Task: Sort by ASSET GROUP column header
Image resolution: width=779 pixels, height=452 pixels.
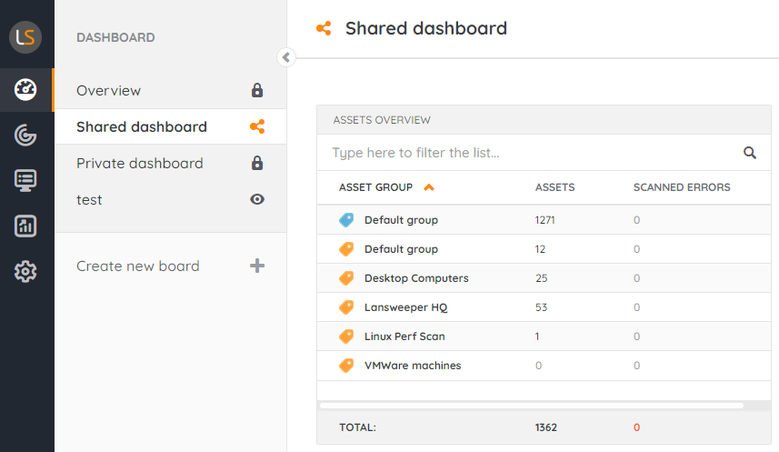Action: pos(376,187)
